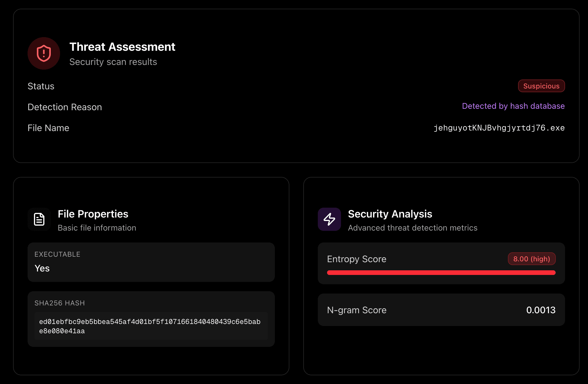The height and width of the screenshot is (384, 588).
Task: Click the File Properties heading
Action: tap(93, 214)
